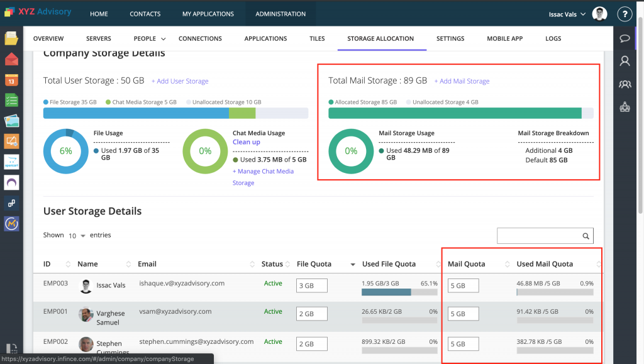
Task: Open the calendar app showing 13
Action: 11,80
